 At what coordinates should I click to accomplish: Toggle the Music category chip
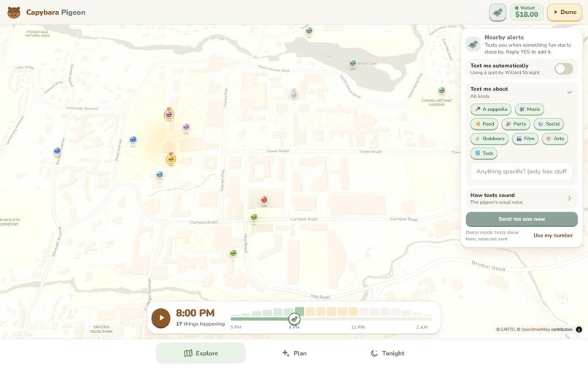530,110
